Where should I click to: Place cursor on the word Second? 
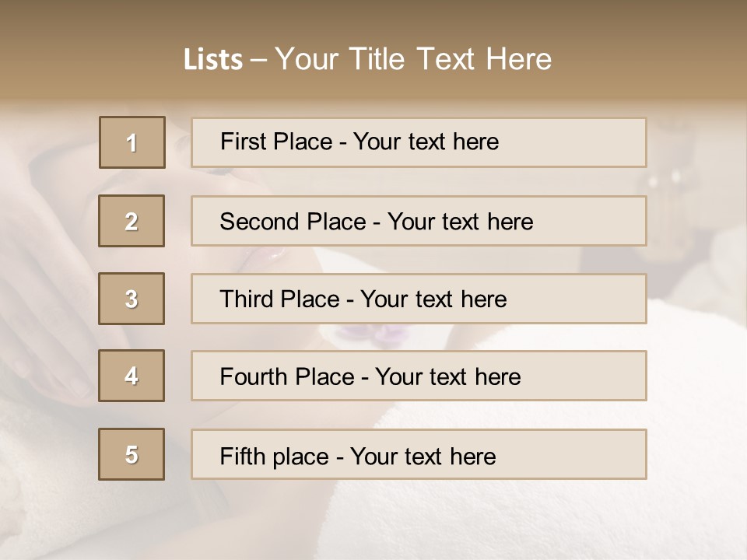(x=261, y=222)
